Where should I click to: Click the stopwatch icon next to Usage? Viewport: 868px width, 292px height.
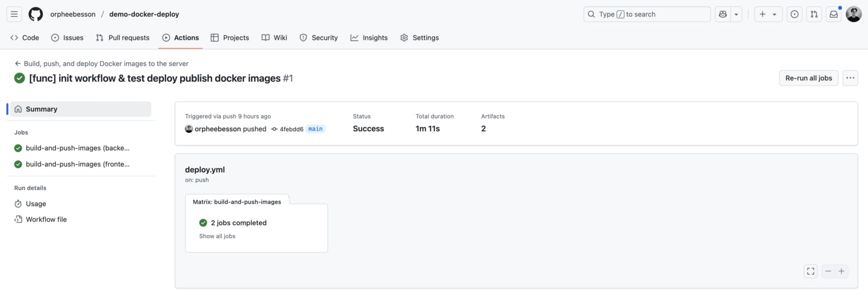click(18, 204)
